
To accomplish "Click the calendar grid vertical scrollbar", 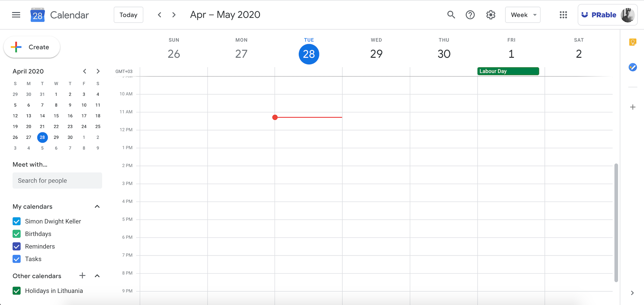I will click(616, 223).
